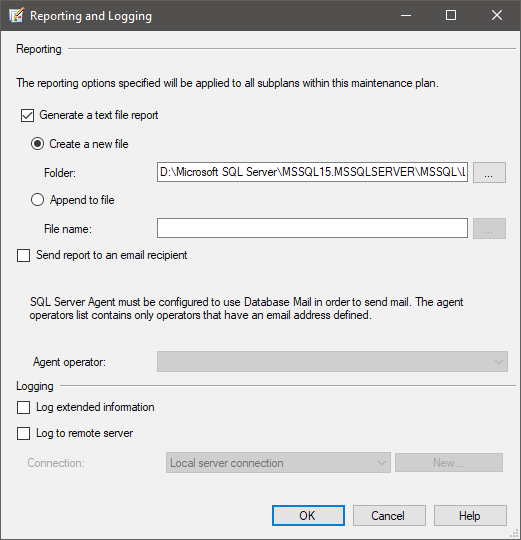The width and height of the screenshot is (521, 540).
Task: Select the Append to file option
Action: (37, 200)
